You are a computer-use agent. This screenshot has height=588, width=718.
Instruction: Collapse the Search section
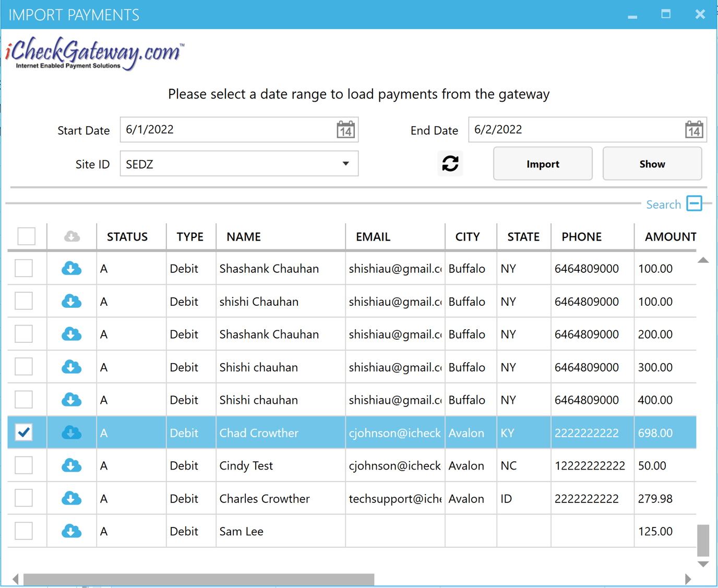pyautogui.click(x=694, y=203)
